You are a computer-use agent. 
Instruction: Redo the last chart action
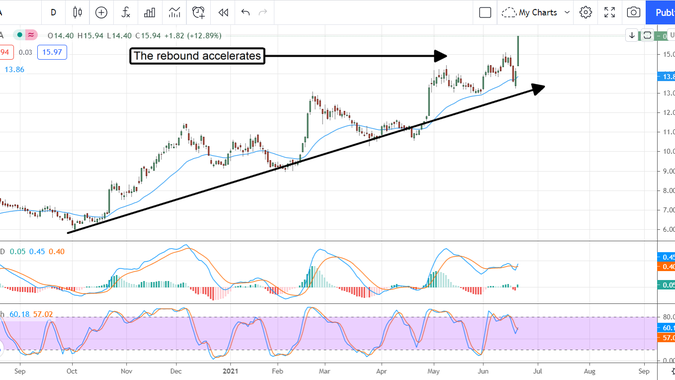point(263,12)
